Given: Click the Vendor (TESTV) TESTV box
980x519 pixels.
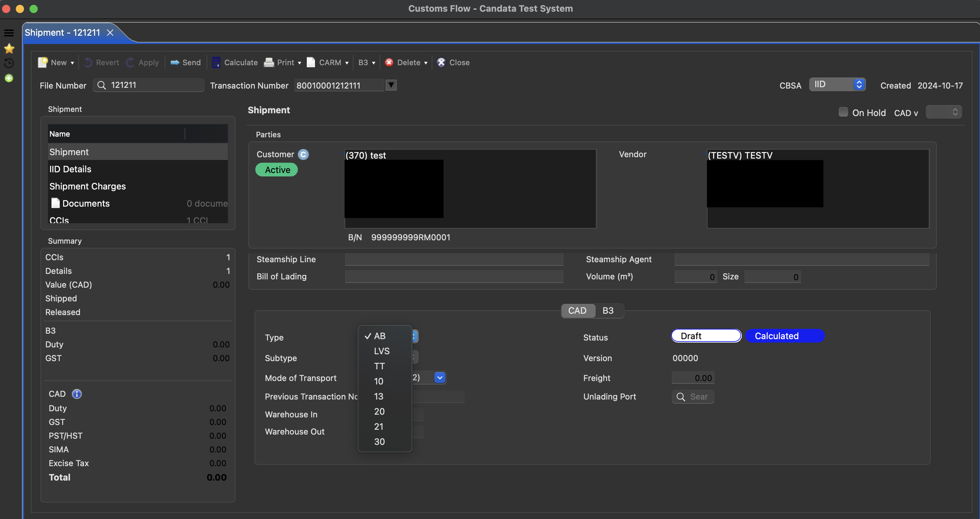Looking at the screenshot, I should (x=818, y=189).
